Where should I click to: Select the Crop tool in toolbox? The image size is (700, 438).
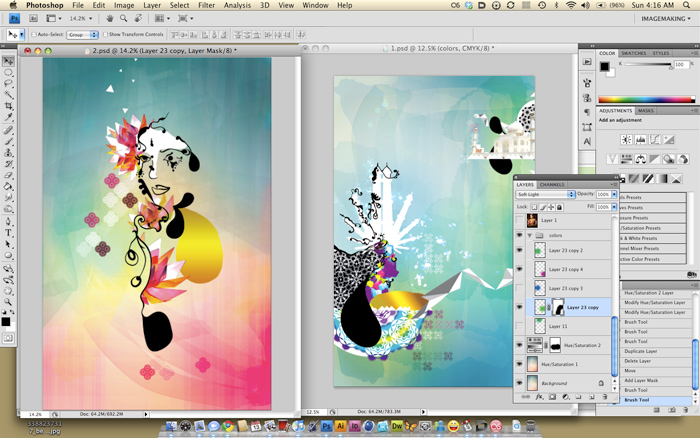[x=8, y=106]
